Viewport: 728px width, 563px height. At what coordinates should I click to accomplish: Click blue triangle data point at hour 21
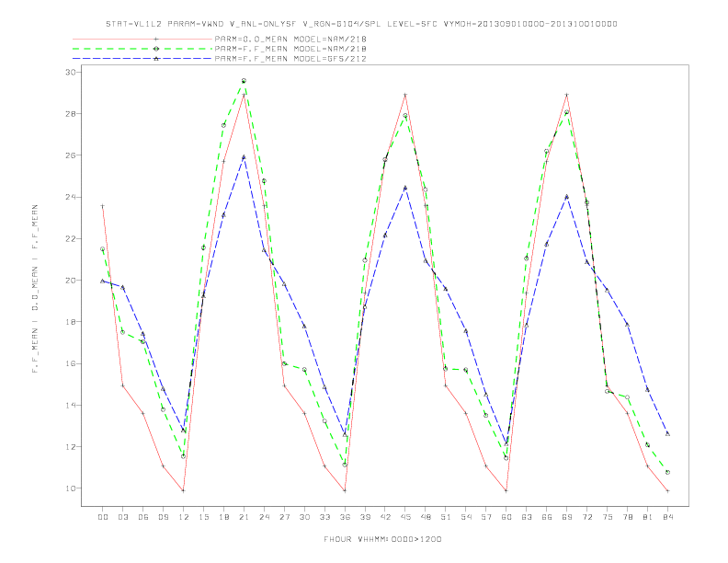244,157
